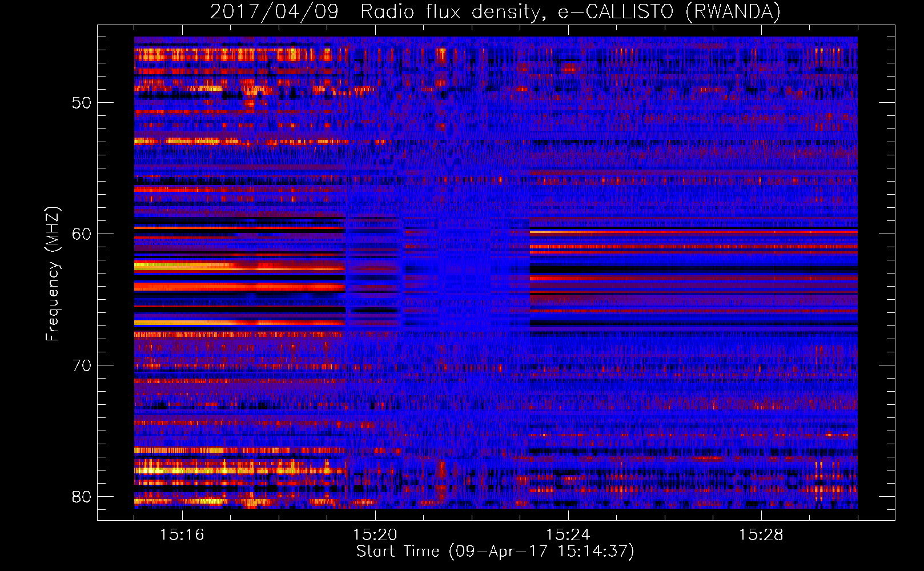Click the 60 MHz frequency tick label

pos(82,234)
